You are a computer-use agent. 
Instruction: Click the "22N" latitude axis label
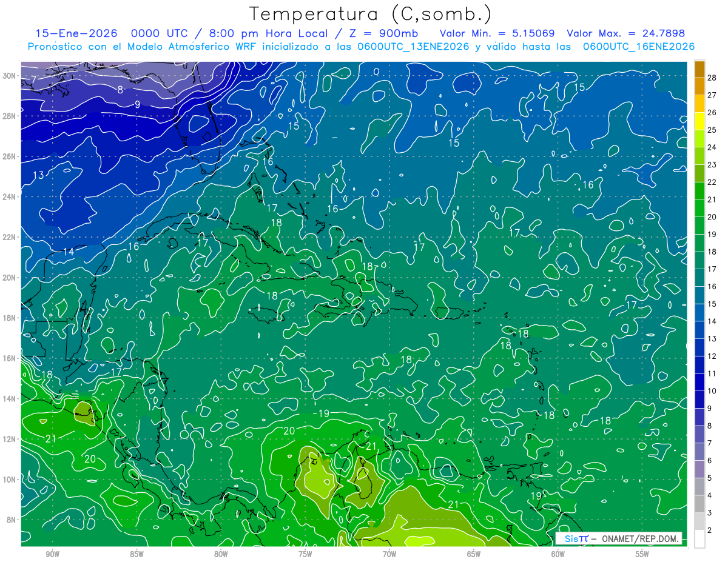tap(10, 237)
